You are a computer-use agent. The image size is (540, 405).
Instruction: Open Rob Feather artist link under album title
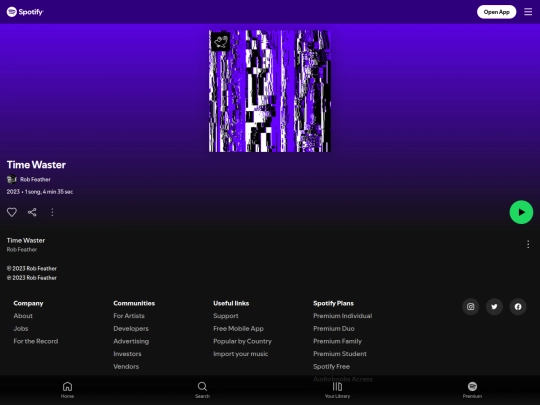coord(35,179)
